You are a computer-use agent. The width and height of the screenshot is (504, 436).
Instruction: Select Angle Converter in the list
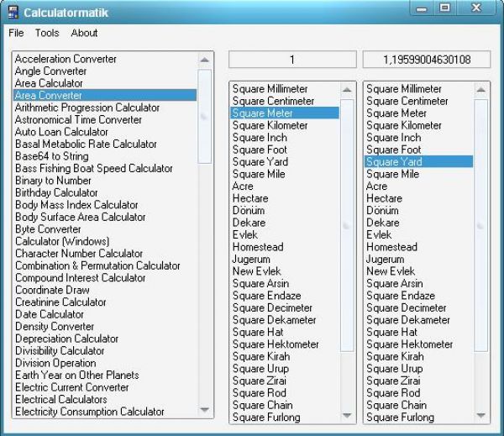tap(105, 71)
